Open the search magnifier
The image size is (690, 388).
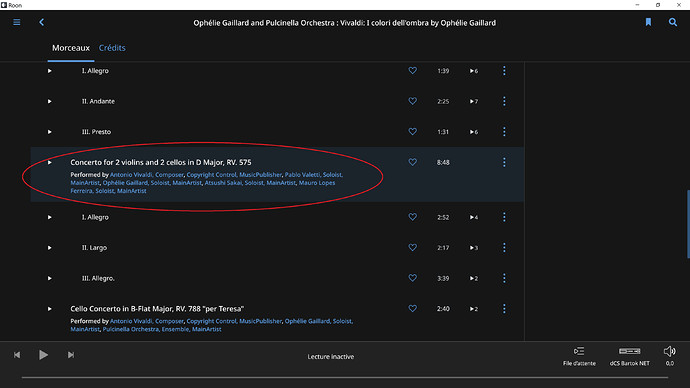[x=673, y=22]
